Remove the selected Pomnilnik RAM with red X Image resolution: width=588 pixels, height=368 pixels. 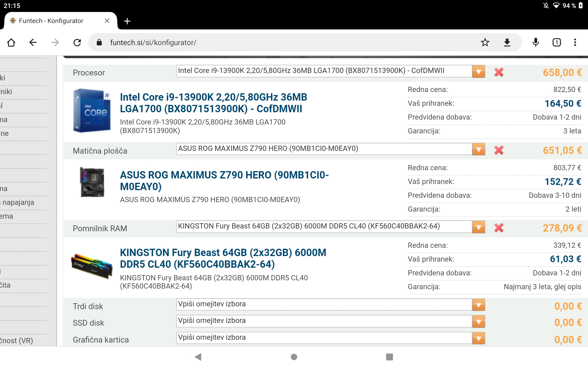coord(499,228)
